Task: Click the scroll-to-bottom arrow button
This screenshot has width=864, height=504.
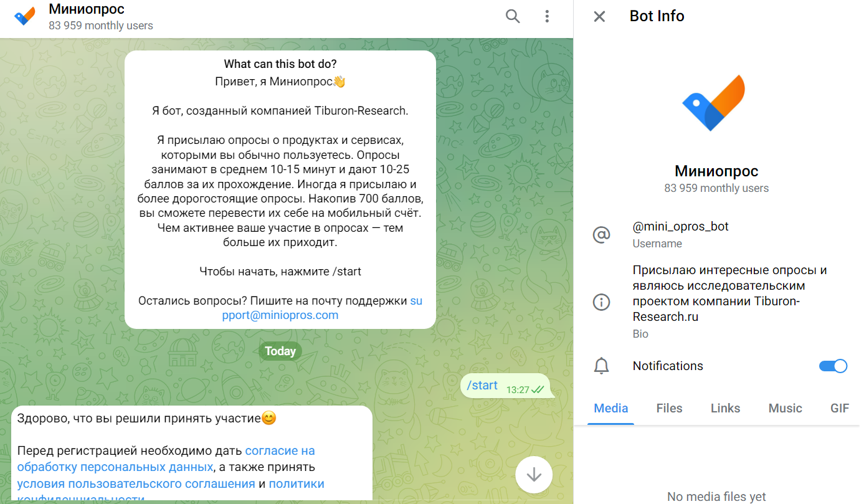Action: (x=534, y=475)
